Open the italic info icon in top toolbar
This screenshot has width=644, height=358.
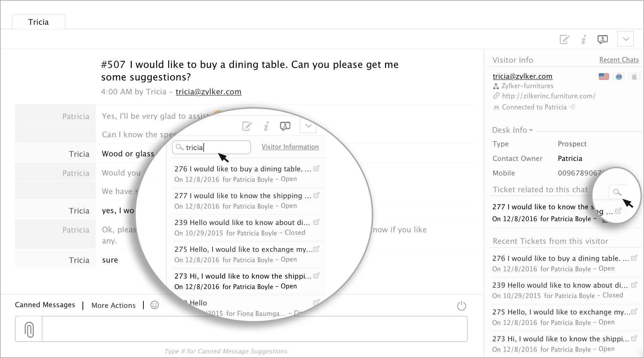click(x=584, y=40)
